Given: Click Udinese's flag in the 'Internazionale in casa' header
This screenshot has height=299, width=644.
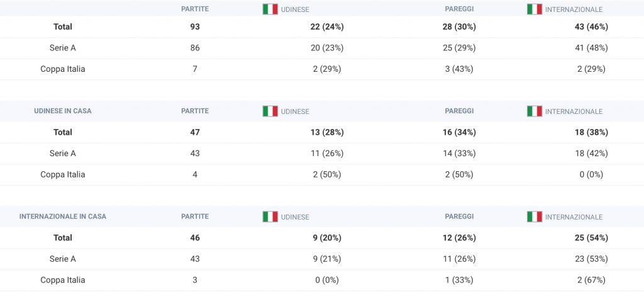Looking at the screenshot, I should (270, 217).
